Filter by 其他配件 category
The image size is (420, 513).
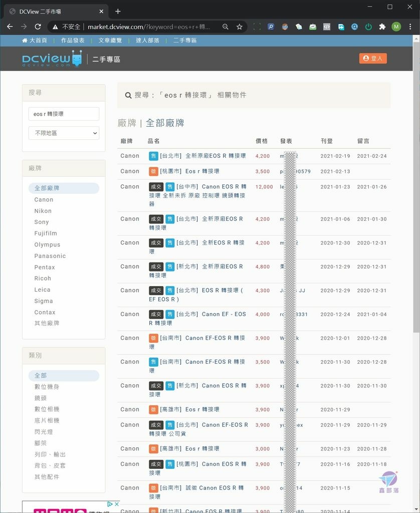(47, 477)
